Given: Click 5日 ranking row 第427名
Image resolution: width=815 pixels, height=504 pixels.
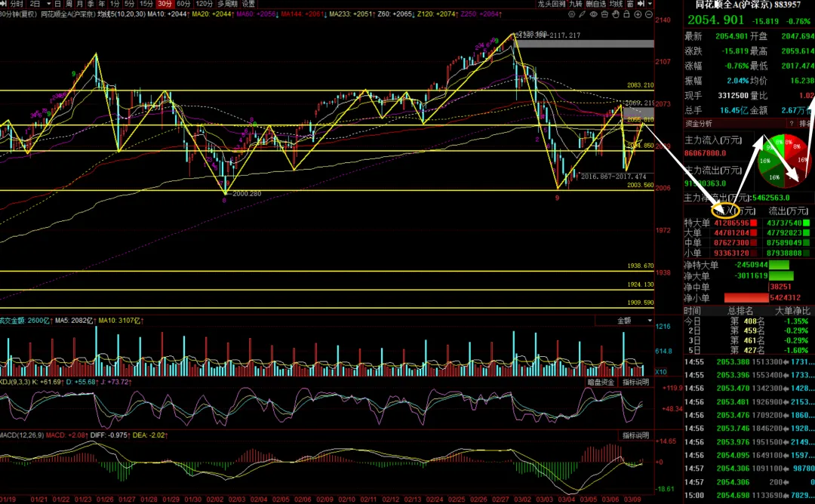Looking at the screenshot, I should (x=748, y=350).
